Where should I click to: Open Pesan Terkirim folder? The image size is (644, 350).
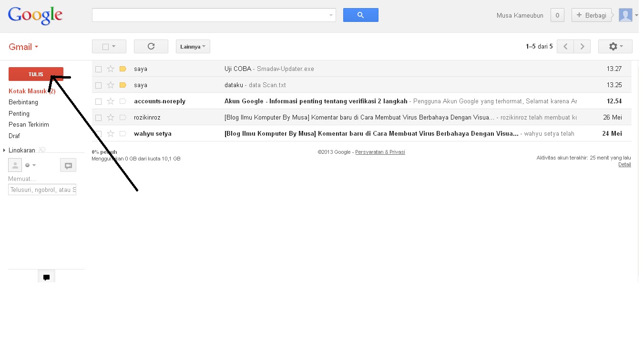click(29, 125)
